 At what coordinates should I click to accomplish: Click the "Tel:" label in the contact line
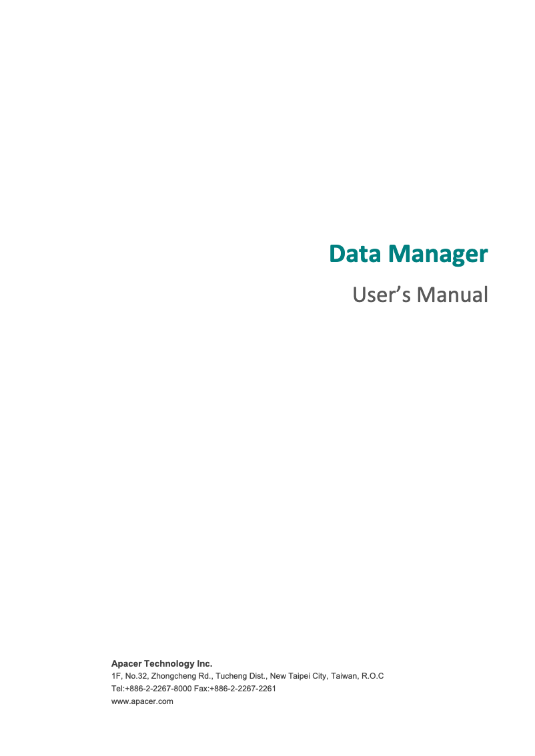(118, 689)
